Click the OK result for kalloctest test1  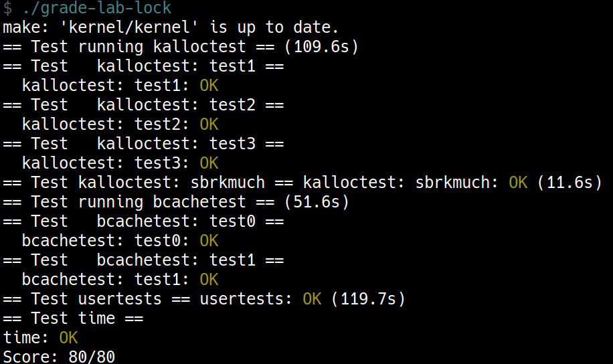pos(209,86)
